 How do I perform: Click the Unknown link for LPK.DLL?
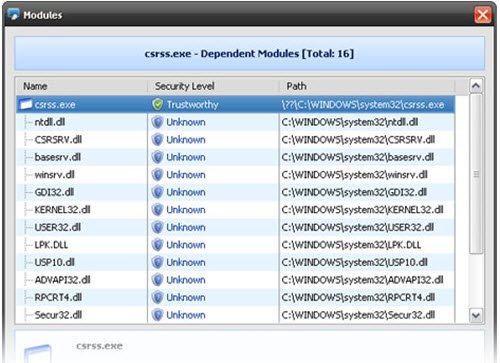pyautogui.click(x=186, y=245)
